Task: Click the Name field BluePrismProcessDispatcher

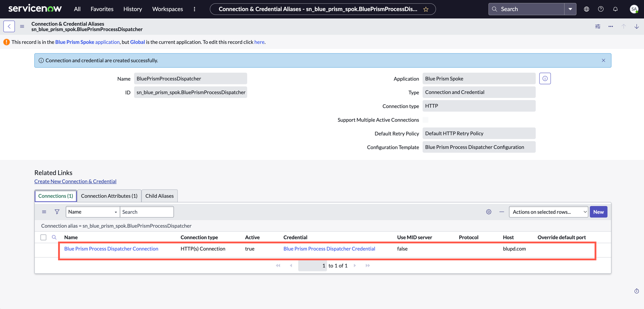Action: pos(190,79)
